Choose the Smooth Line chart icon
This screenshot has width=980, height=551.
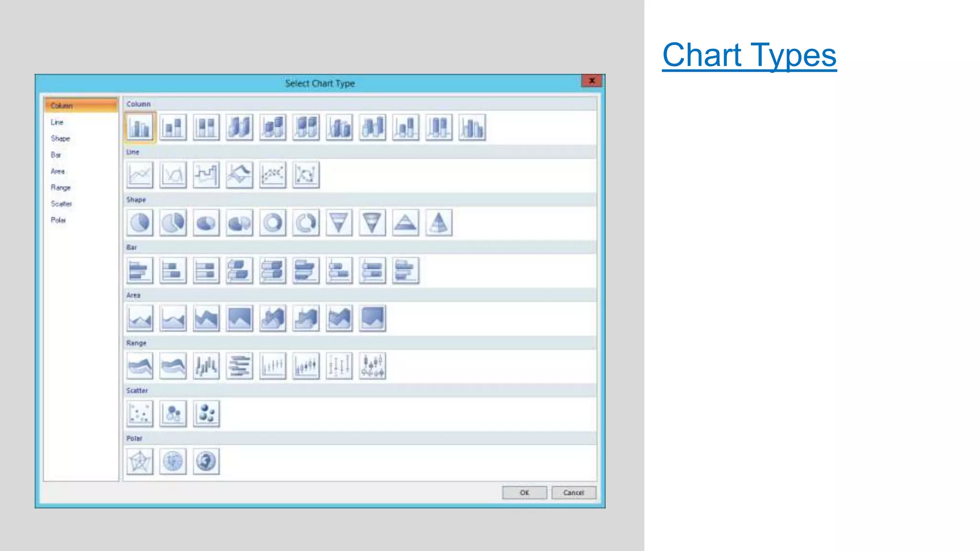coord(173,175)
